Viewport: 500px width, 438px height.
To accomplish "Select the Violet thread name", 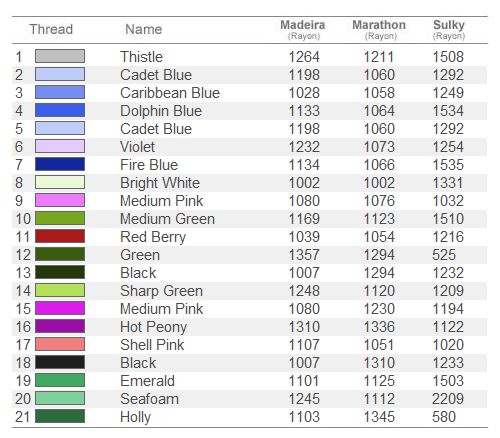I will pos(138,147).
